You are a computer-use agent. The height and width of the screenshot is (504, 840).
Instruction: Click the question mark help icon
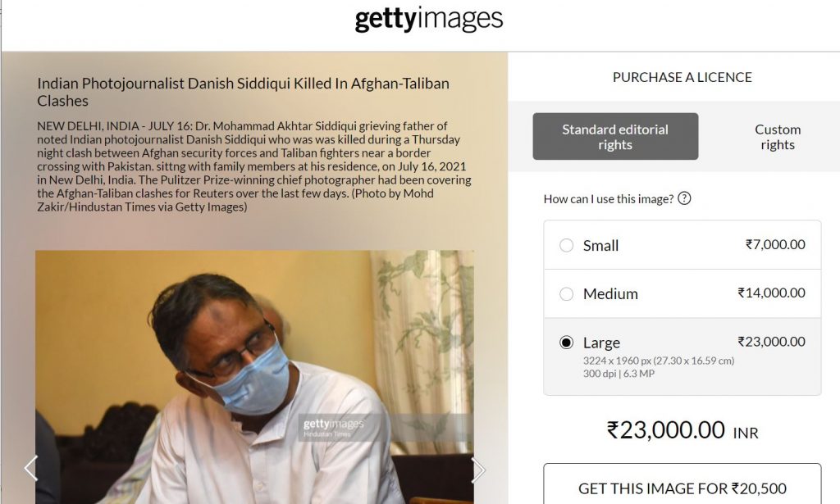coord(684,198)
